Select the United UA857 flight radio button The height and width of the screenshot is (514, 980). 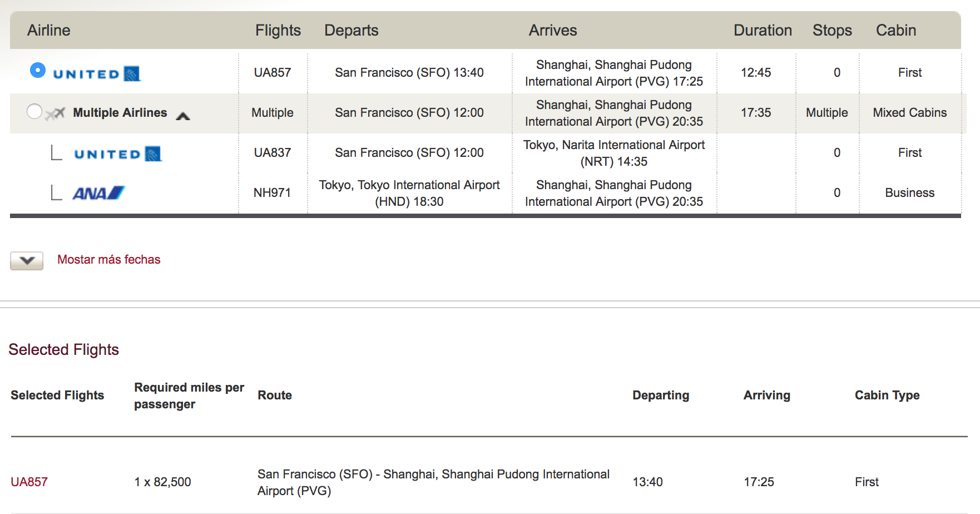coord(37,70)
